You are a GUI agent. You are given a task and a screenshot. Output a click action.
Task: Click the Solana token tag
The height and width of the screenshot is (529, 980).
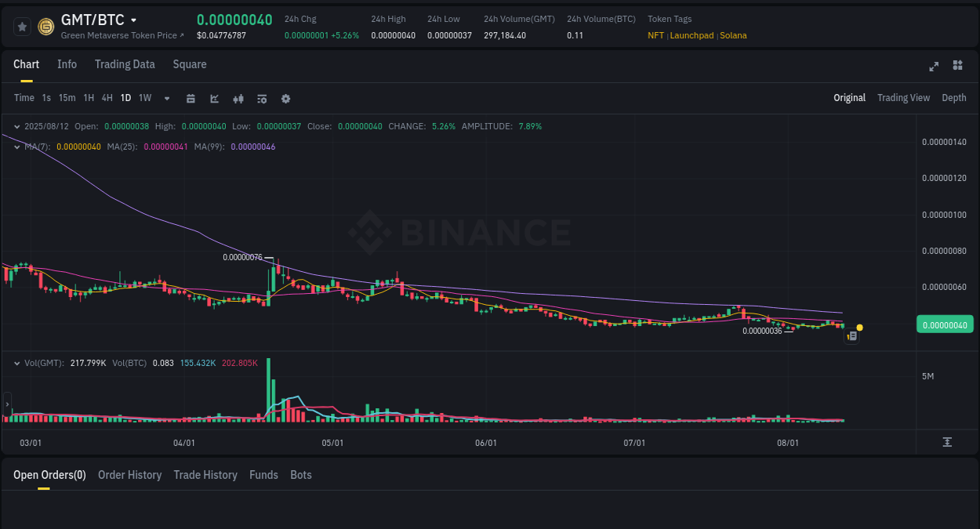733,35
